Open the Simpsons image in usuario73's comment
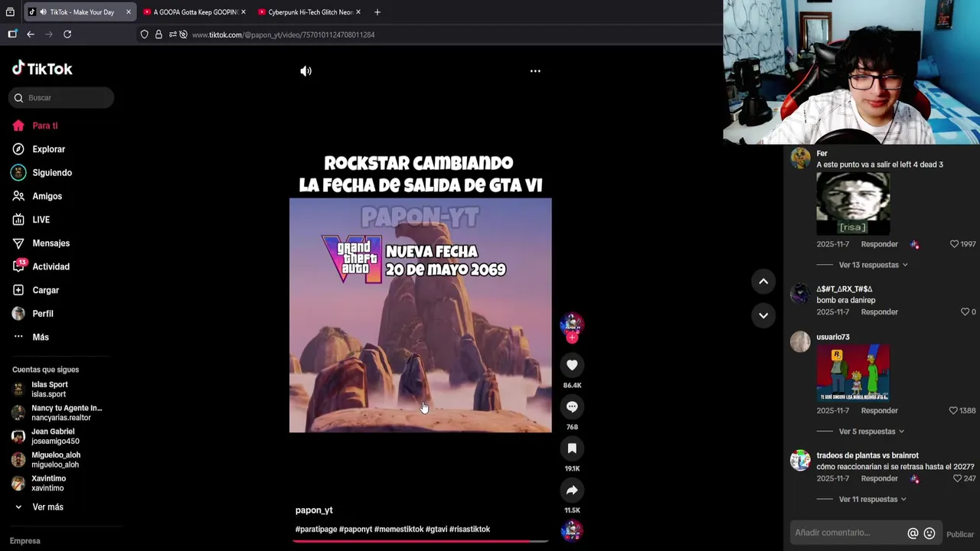 tap(853, 373)
